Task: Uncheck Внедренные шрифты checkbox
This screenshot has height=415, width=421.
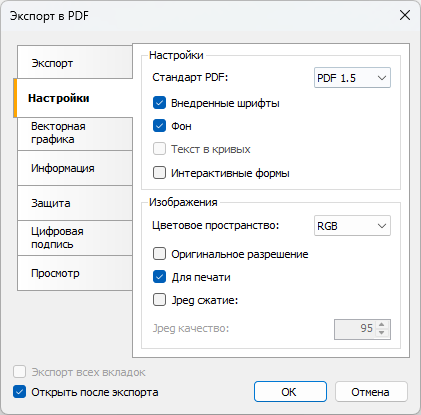Action: pyautogui.click(x=159, y=103)
